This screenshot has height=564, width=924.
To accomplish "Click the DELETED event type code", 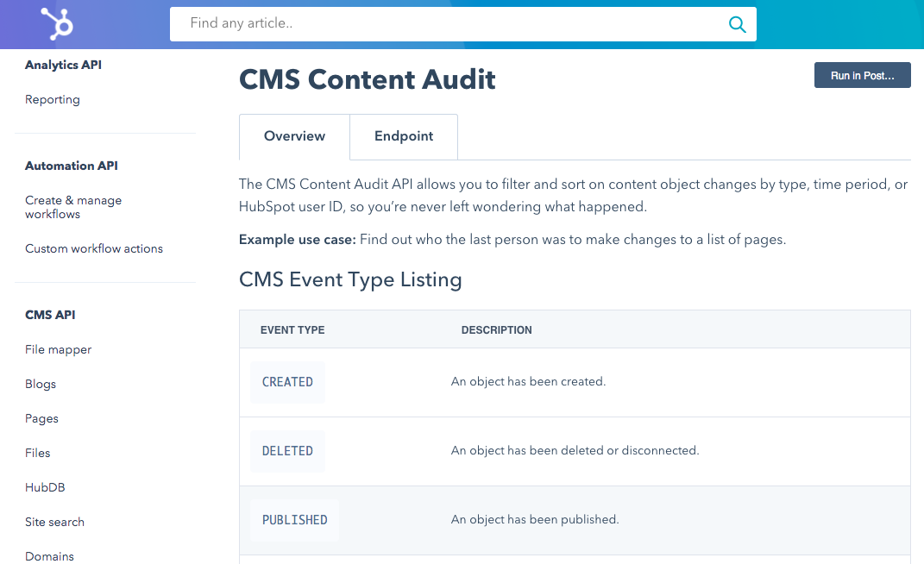I will tap(287, 451).
